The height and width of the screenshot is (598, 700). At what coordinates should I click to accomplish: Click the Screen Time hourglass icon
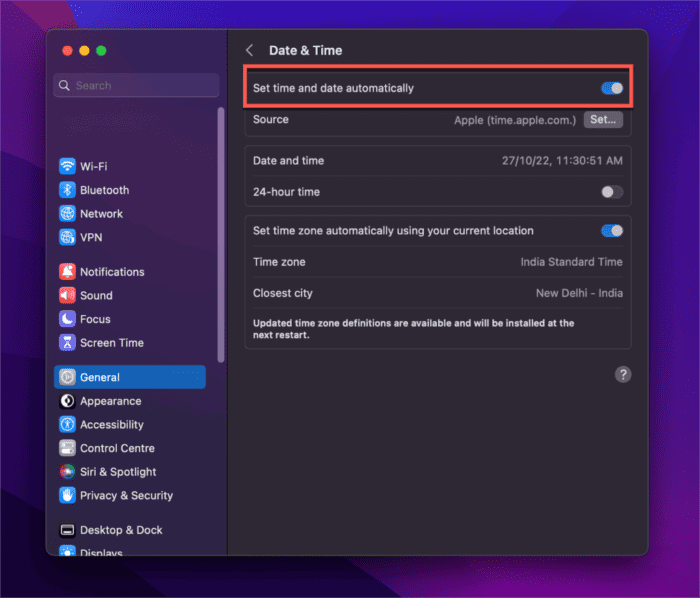[x=67, y=343]
